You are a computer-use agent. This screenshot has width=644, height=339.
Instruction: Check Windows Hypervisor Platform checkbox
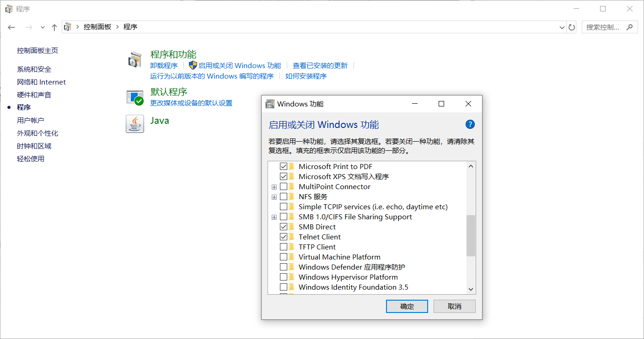[x=284, y=277]
